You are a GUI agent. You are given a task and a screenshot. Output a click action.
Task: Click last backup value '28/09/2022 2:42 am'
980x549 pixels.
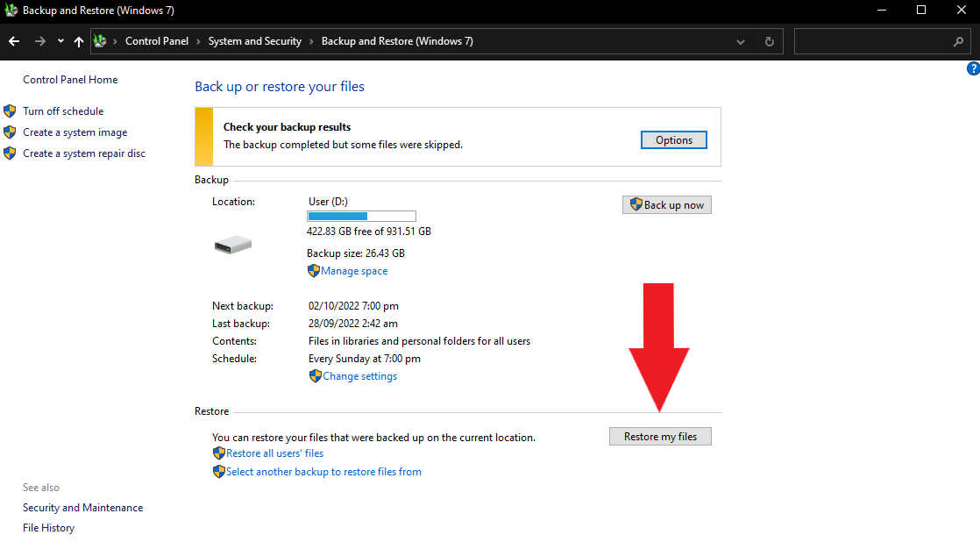pos(353,324)
